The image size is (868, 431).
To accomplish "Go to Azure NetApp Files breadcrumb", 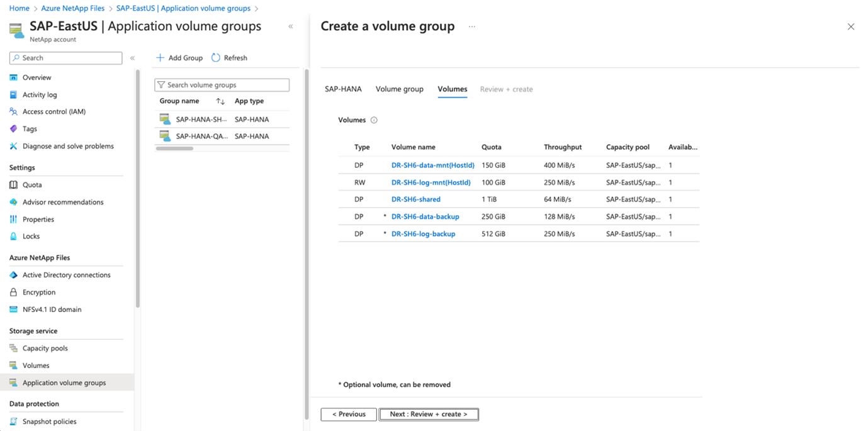I will point(73,8).
